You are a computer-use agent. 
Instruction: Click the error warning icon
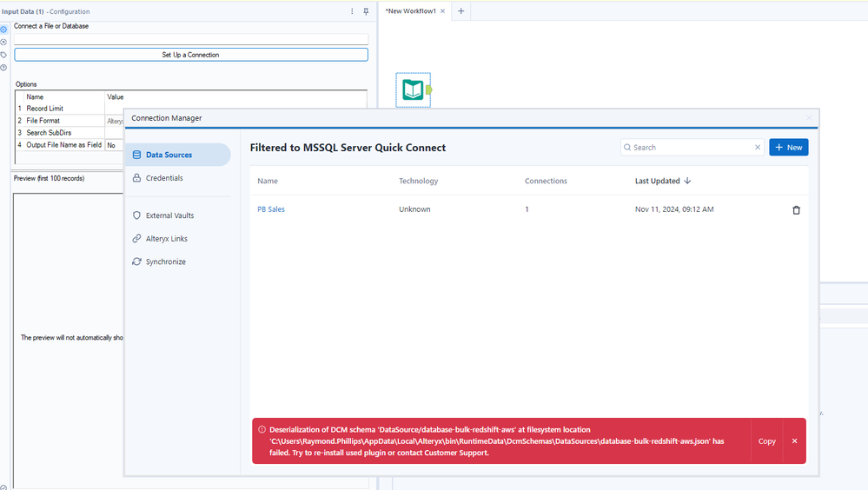[262, 430]
